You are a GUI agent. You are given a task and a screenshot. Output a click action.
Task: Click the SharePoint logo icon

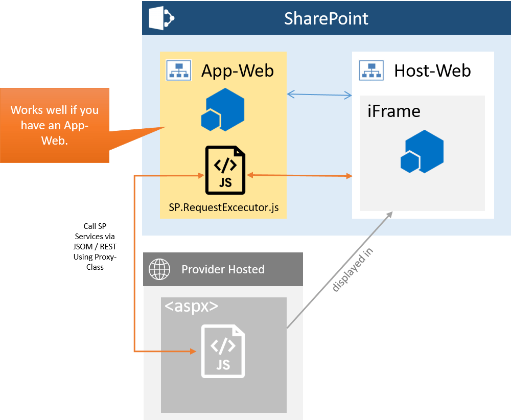[x=161, y=18]
